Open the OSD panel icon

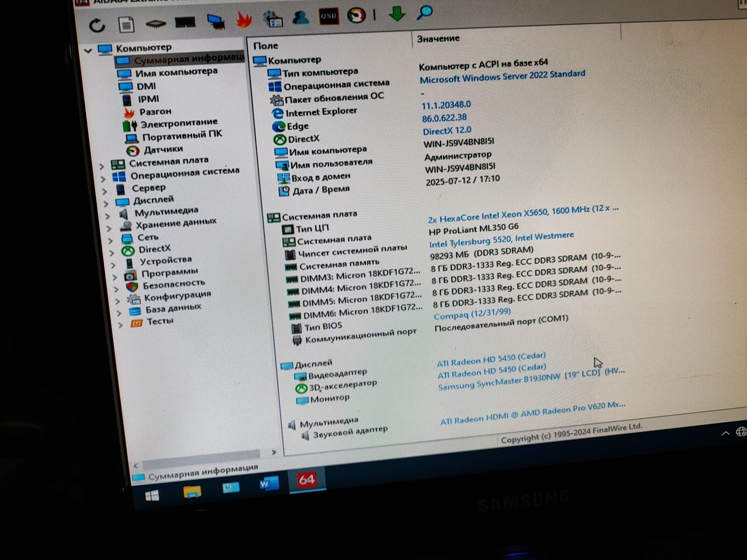pyautogui.click(x=329, y=16)
